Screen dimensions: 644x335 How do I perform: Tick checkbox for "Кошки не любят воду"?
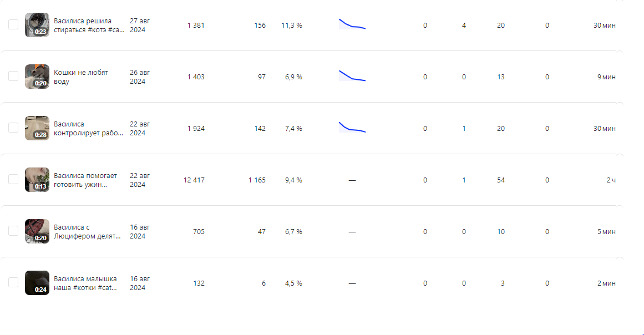(x=13, y=77)
